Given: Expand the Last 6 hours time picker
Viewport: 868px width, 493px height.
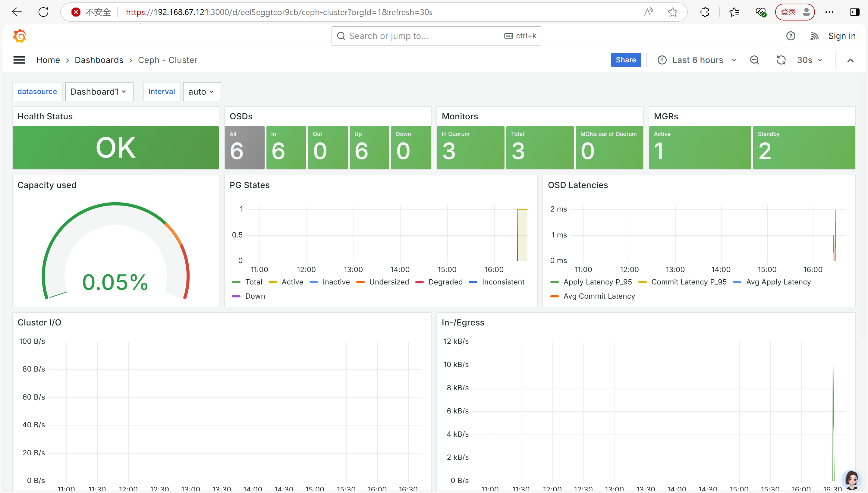Looking at the screenshot, I should pyautogui.click(x=697, y=60).
